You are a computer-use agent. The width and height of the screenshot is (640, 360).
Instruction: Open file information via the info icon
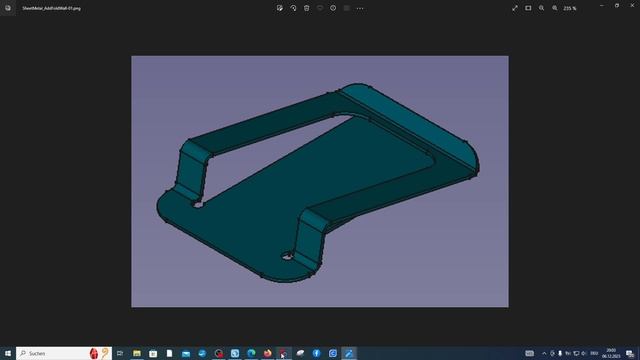[333, 8]
